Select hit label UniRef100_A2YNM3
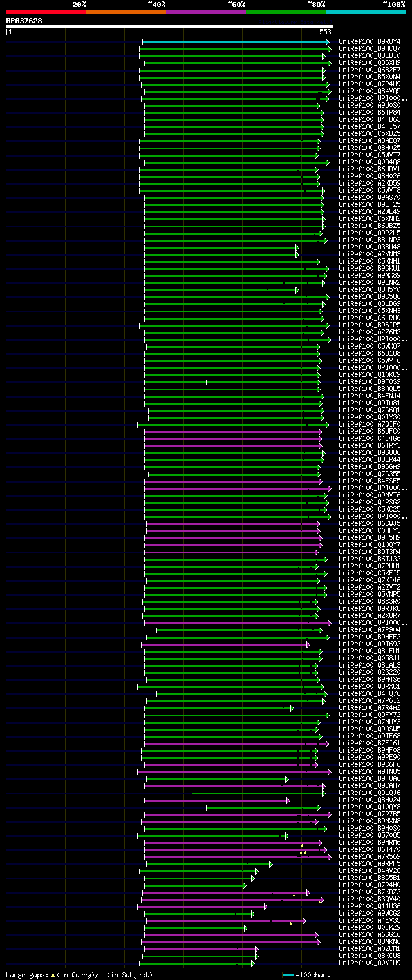 coord(370,254)
